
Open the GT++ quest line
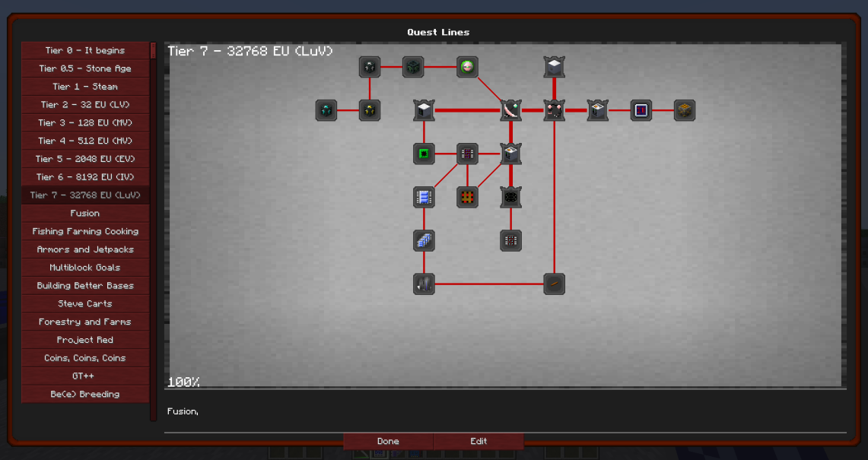click(x=85, y=376)
